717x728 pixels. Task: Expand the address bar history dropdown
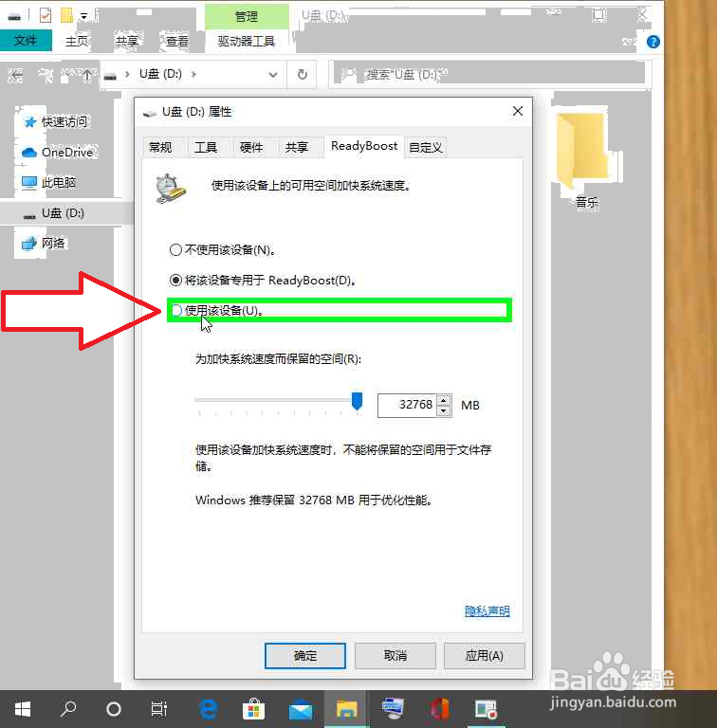tap(273, 74)
